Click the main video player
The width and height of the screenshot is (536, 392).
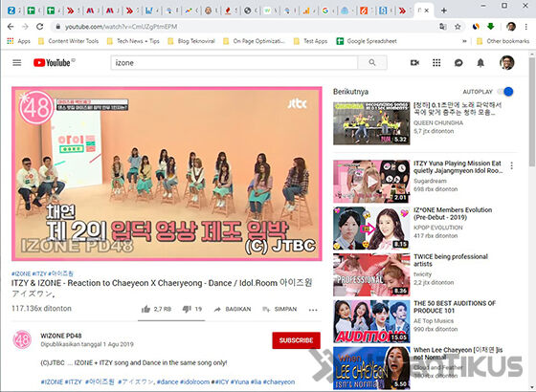167,174
